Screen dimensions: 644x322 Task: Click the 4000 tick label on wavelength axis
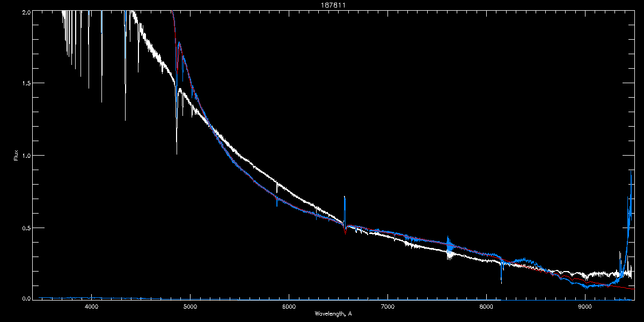point(91,306)
